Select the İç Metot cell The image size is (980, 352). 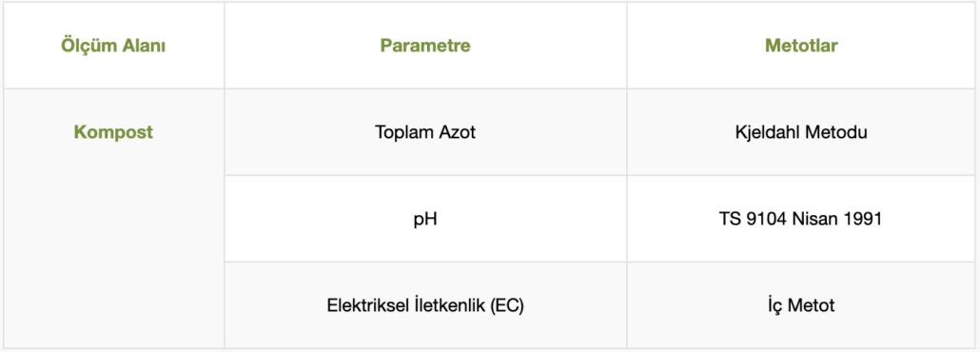801,306
